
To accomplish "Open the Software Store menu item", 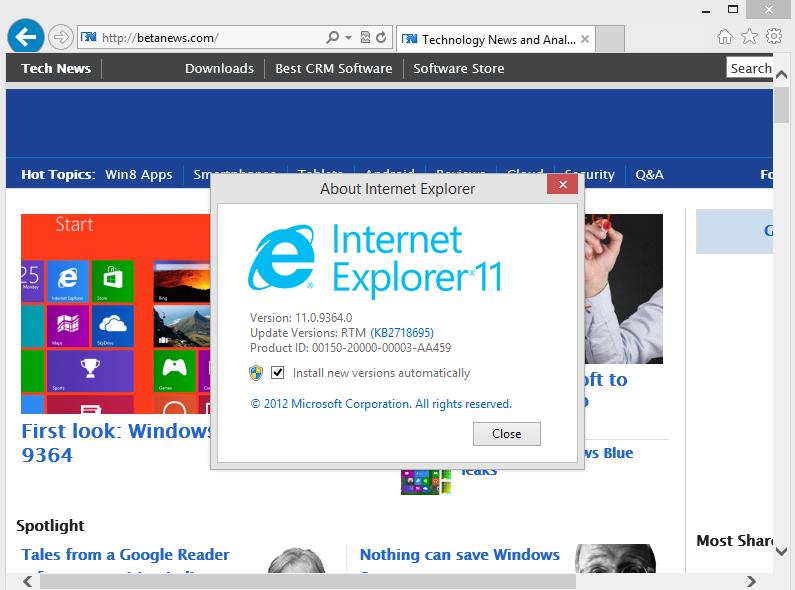I will [x=458, y=68].
